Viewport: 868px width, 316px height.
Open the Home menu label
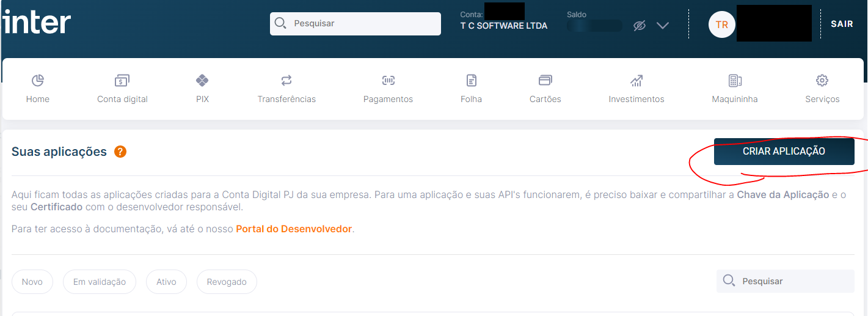38,99
